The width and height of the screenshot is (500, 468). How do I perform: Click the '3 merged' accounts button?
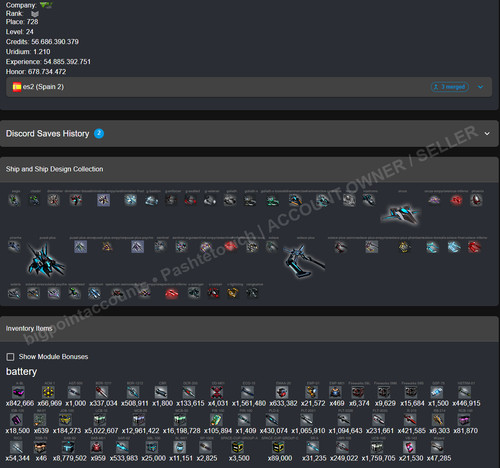450,87
